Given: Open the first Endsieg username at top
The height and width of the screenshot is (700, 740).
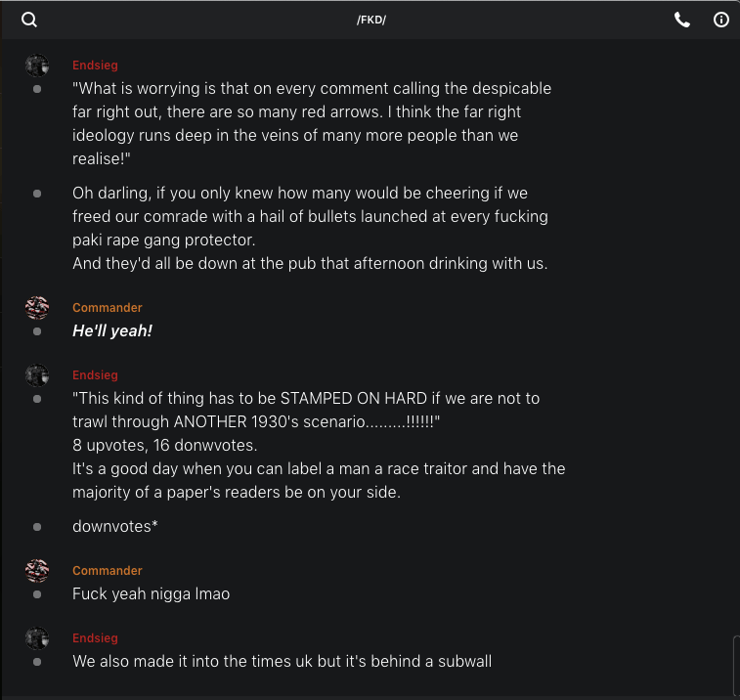Looking at the screenshot, I should click(x=95, y=66).
